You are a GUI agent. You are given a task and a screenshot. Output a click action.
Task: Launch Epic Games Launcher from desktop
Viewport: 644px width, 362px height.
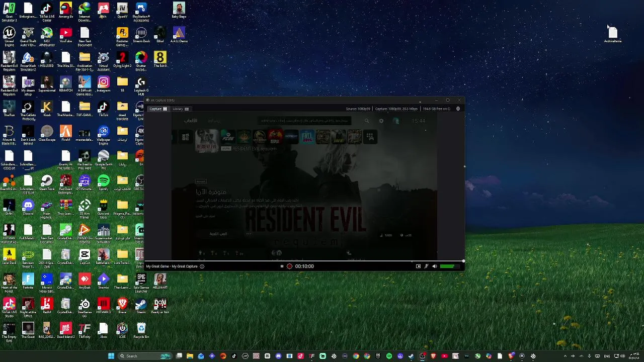(x=141, y=283)
